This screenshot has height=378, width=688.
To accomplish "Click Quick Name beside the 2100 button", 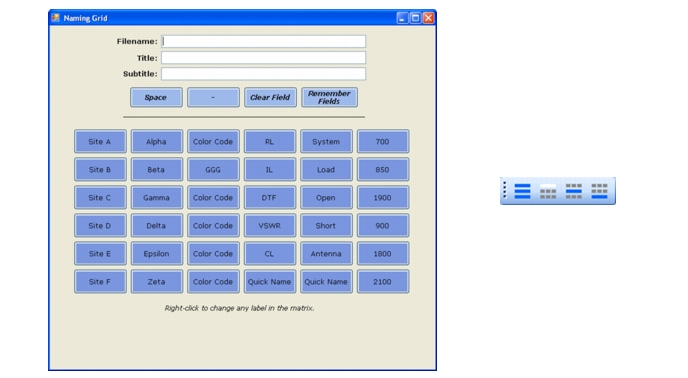I will point(326,282).
